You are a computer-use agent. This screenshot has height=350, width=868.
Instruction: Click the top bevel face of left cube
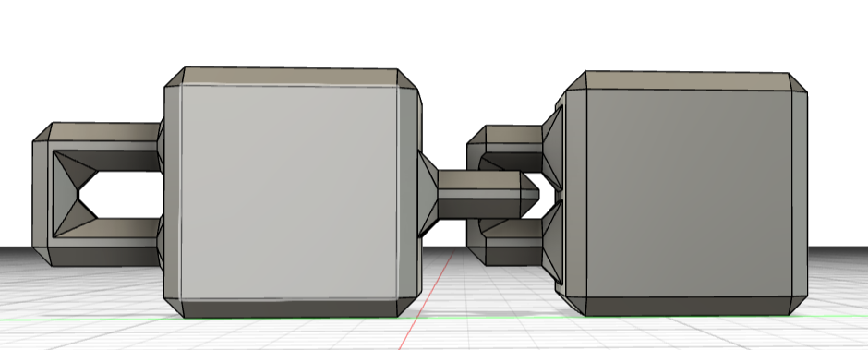tap(290, 77)
